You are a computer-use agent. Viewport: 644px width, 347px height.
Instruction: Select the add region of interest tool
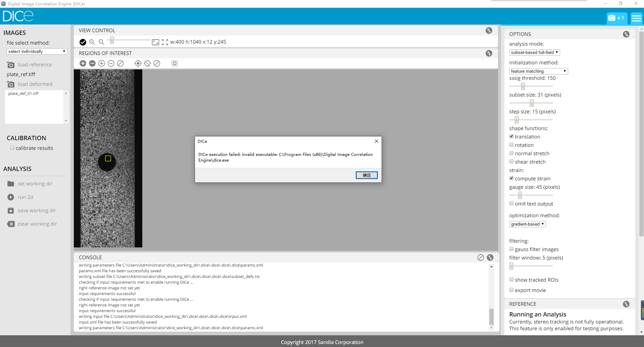83,63
